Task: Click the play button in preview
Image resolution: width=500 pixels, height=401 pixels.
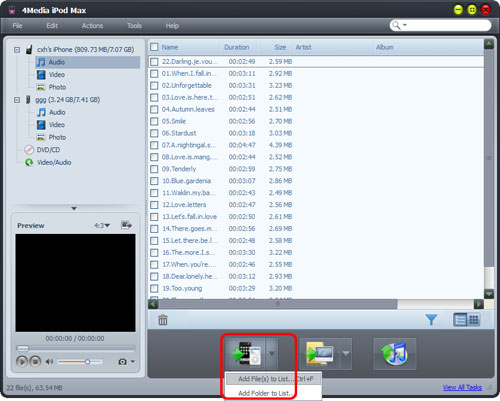Action: pos(22,362)
